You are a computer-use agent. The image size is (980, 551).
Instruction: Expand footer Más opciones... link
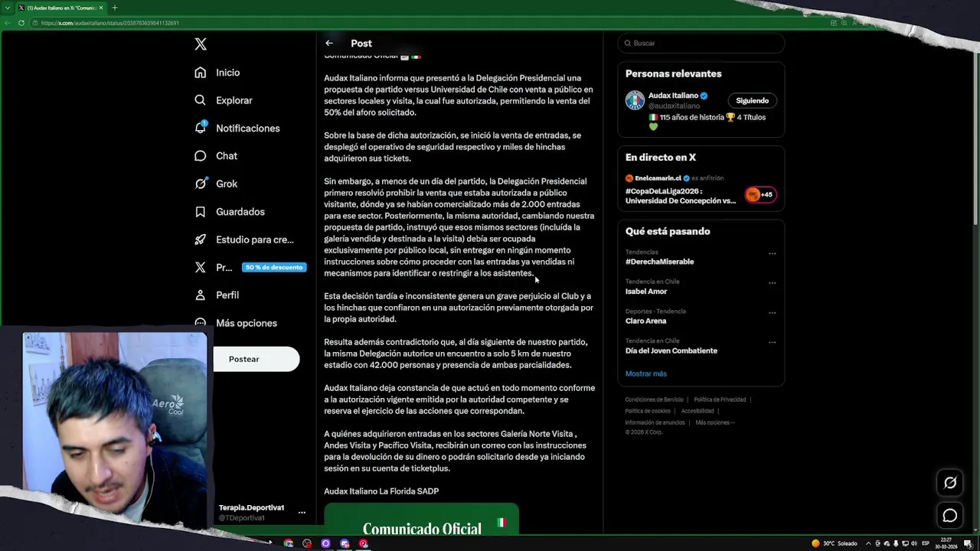tap(714, 422)
